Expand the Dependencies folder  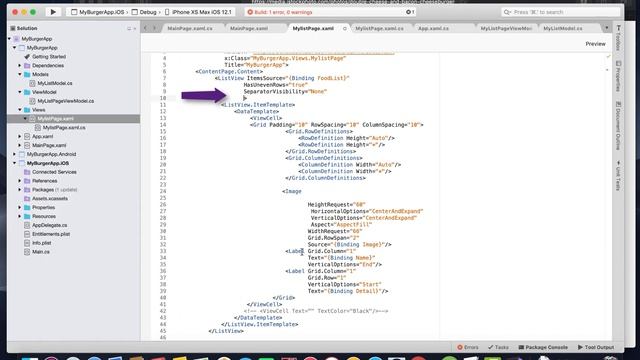tap(20, 65)
